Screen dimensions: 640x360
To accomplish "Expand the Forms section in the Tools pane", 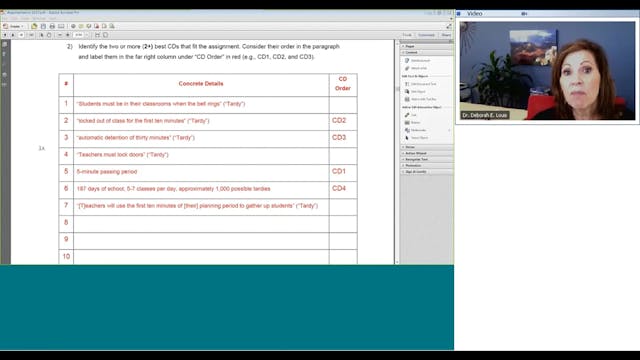I will point(427,147).
